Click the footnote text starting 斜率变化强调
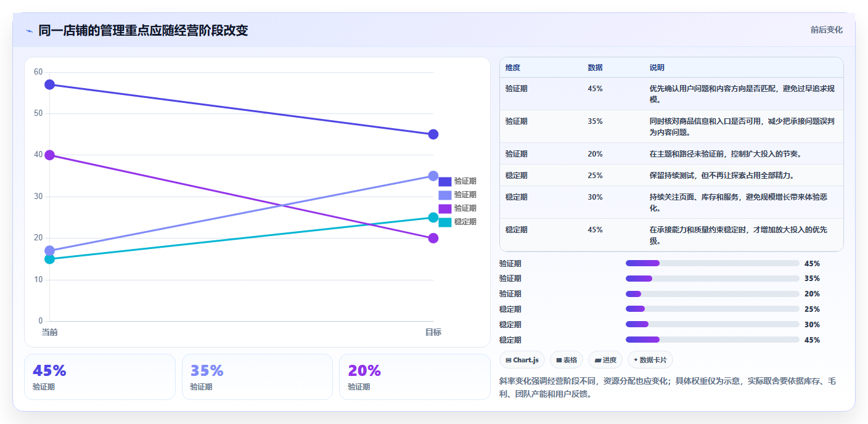Screen dimensions: 868x424 668,388
